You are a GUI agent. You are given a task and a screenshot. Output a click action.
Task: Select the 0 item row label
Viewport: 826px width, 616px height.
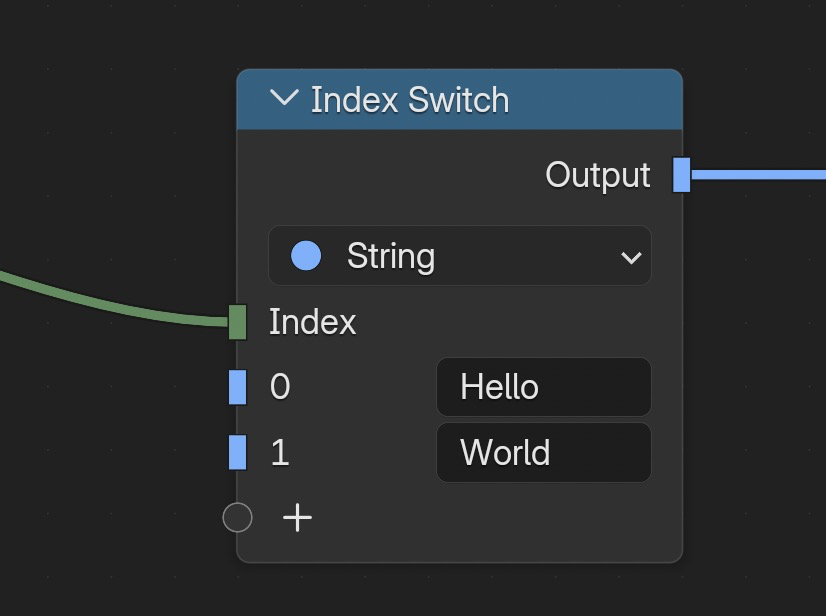click(280, 387)
